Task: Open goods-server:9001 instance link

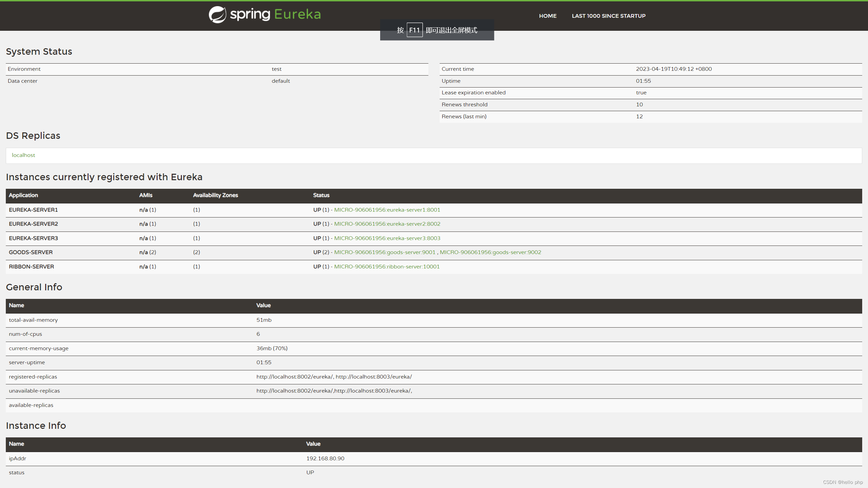Action: point(385,252)
